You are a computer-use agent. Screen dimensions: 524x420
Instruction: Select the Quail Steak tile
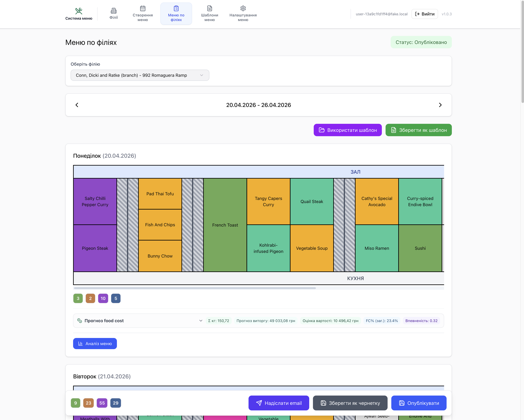312,201
